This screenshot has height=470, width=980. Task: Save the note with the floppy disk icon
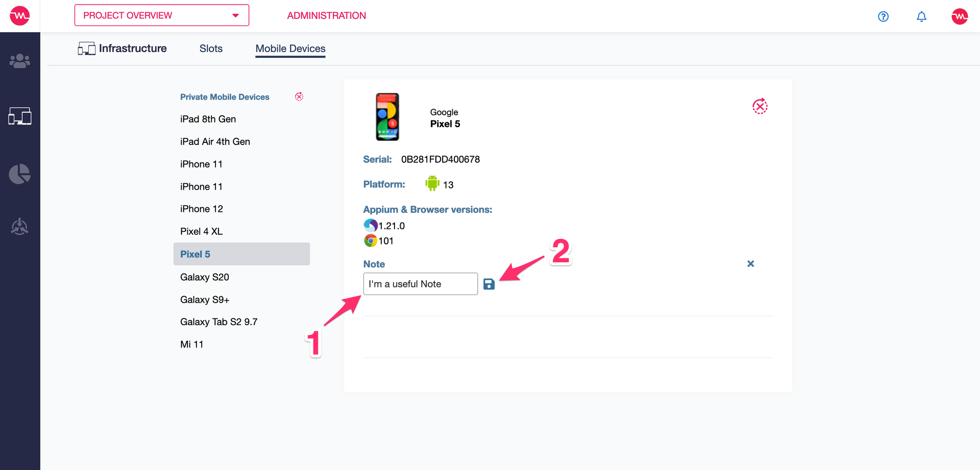[x=489, y=284]
